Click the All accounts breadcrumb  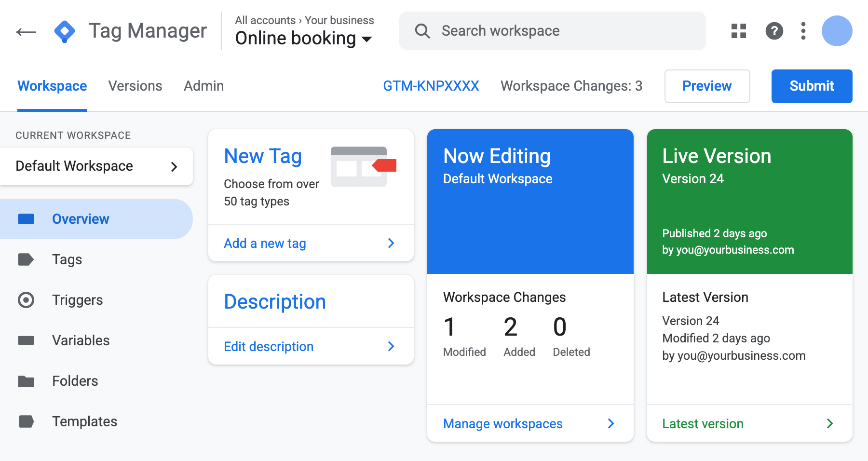[x=265, y=20]
